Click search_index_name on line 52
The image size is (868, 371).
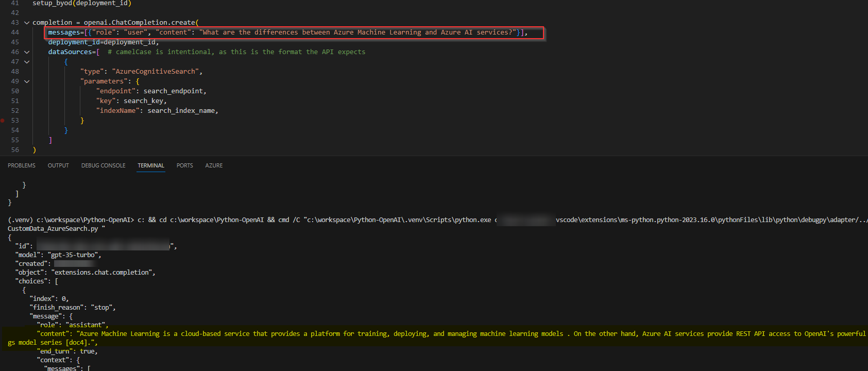click(x=181, y=111)
